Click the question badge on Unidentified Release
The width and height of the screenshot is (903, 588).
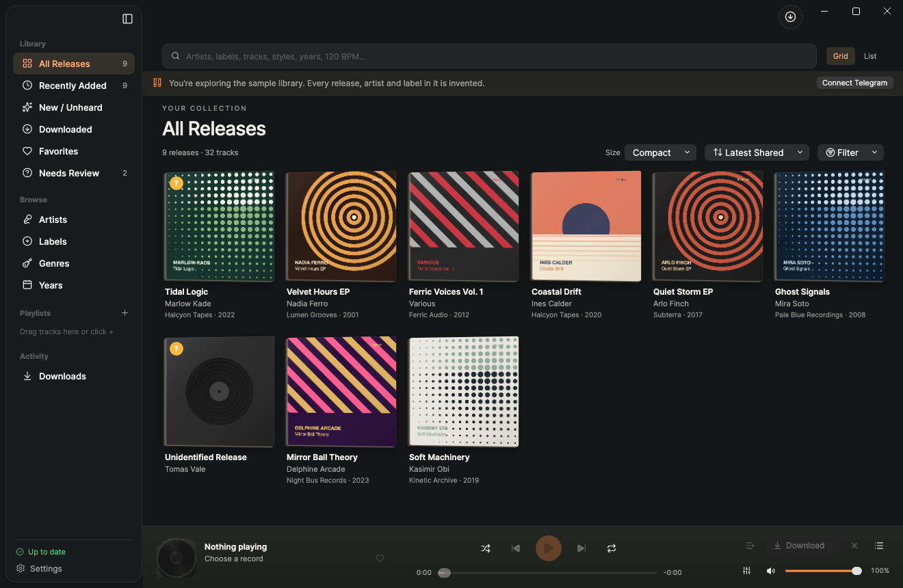[176, 349]
